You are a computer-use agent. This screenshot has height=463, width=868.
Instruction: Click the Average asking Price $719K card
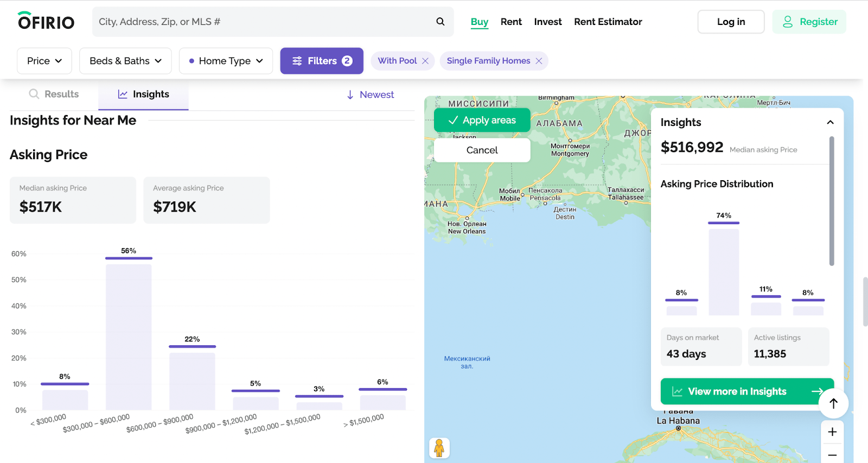click(207, 200)
